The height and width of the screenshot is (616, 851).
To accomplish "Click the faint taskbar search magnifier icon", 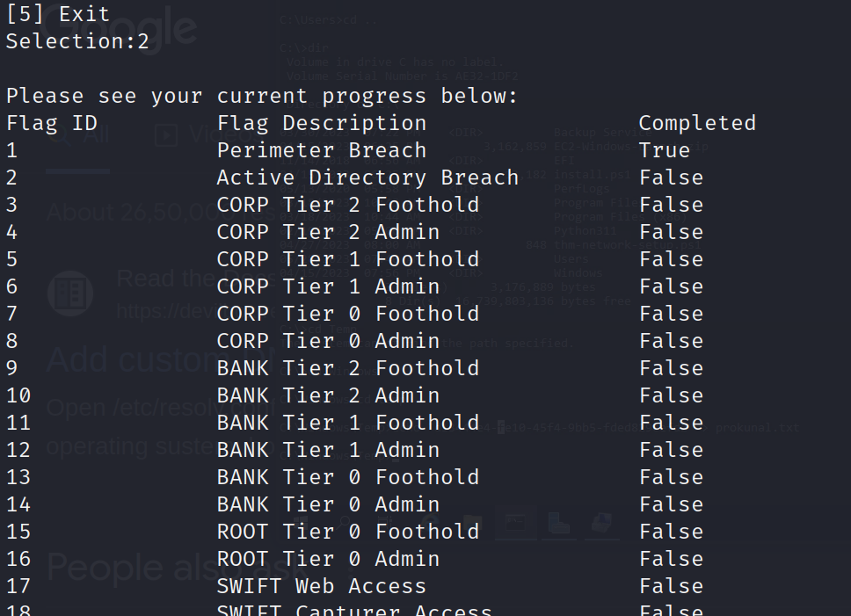I will (343, 522).
